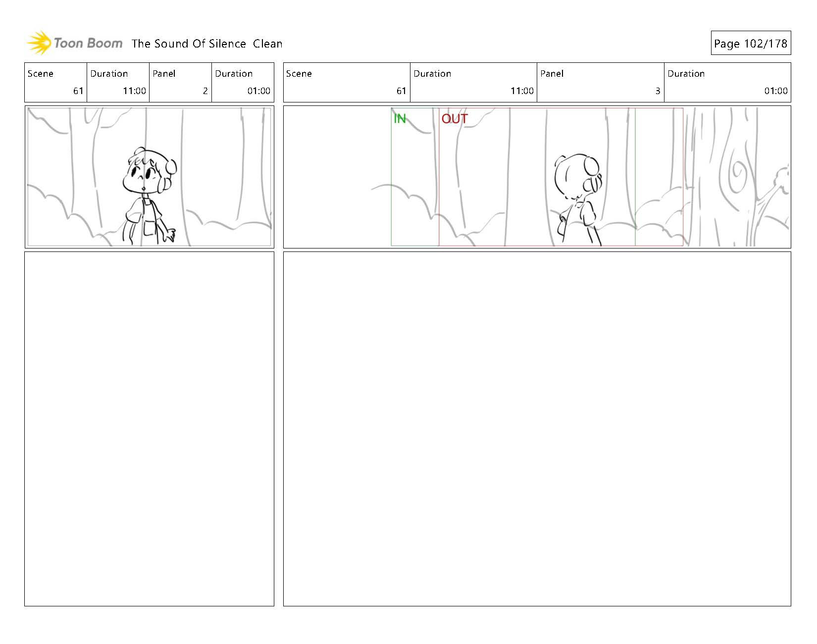Screen dimensions: 817x644
Task: Select right panel's 01:00 duration cell
Action: point(727,82)
